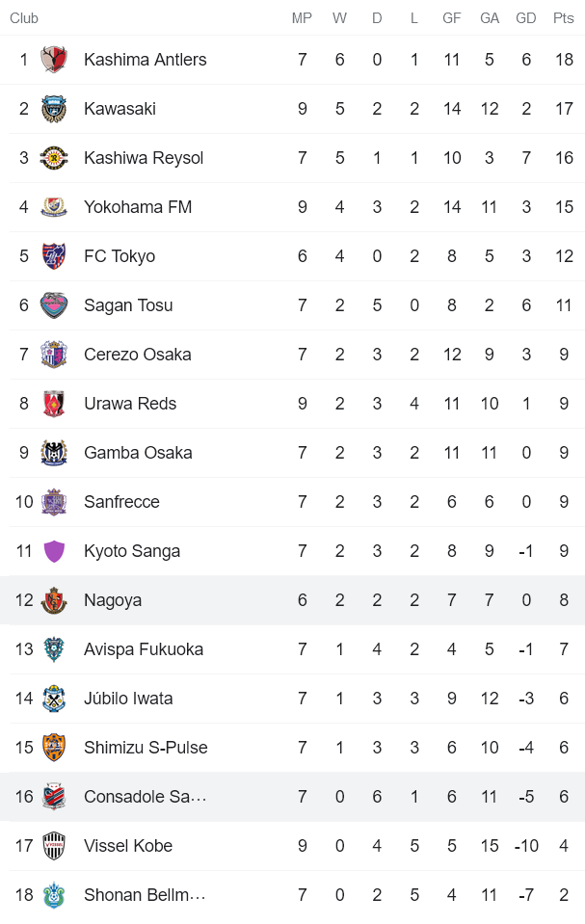Viewport: 585px width, 924px height.
Task: Select the Kyoto Sanga shield badge
Action: [55, 550]
